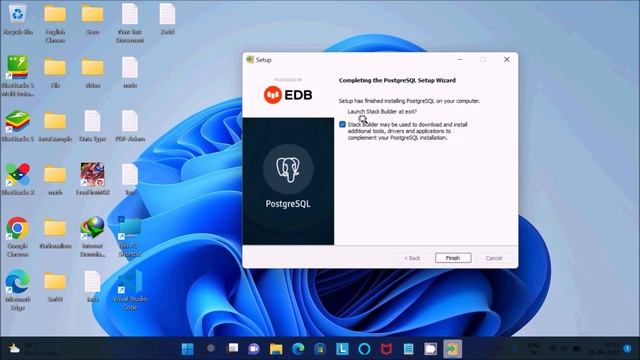Image resolution: width=640 pixels, height=360 pixels.
Task: Click the active Setup installer taskbar icon
Action: (452, 349)
